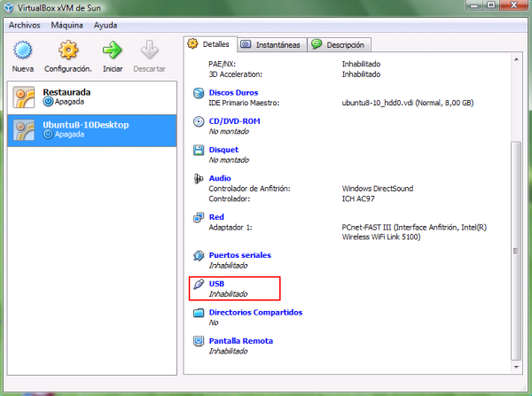532x396 pixels.
Task: Click the Disquet floppy icon
Action: click(199, 150)
